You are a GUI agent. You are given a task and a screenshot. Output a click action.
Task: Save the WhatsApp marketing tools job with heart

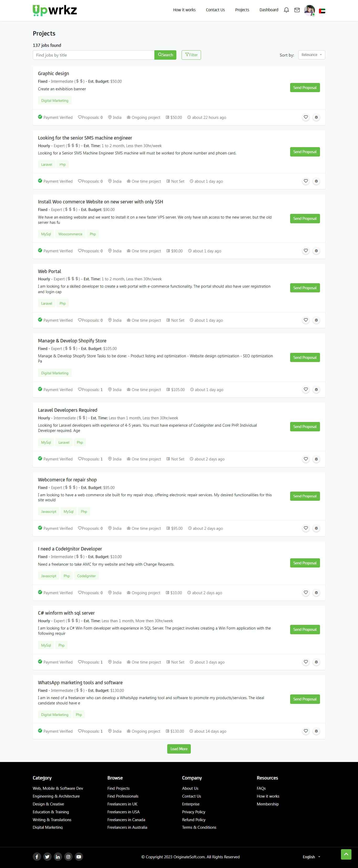tap(306, 731)
